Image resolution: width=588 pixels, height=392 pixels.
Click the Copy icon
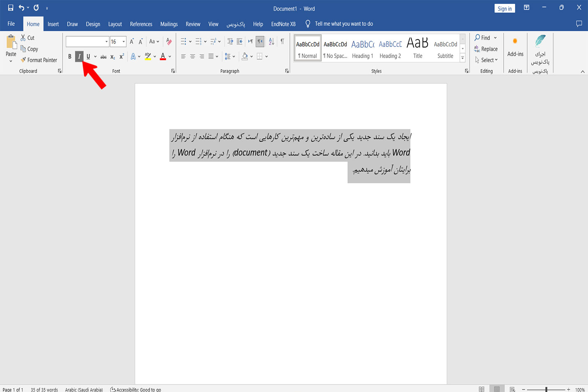pos(23,49)
